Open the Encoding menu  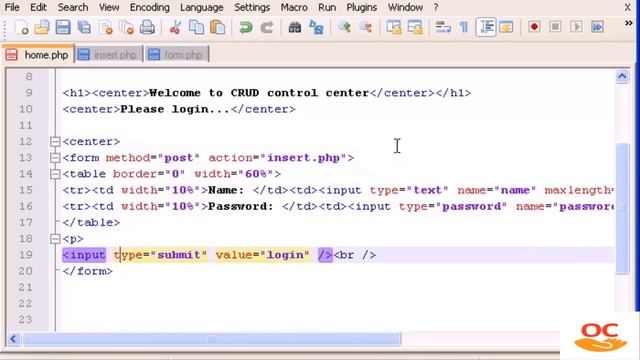coord(149,7)
